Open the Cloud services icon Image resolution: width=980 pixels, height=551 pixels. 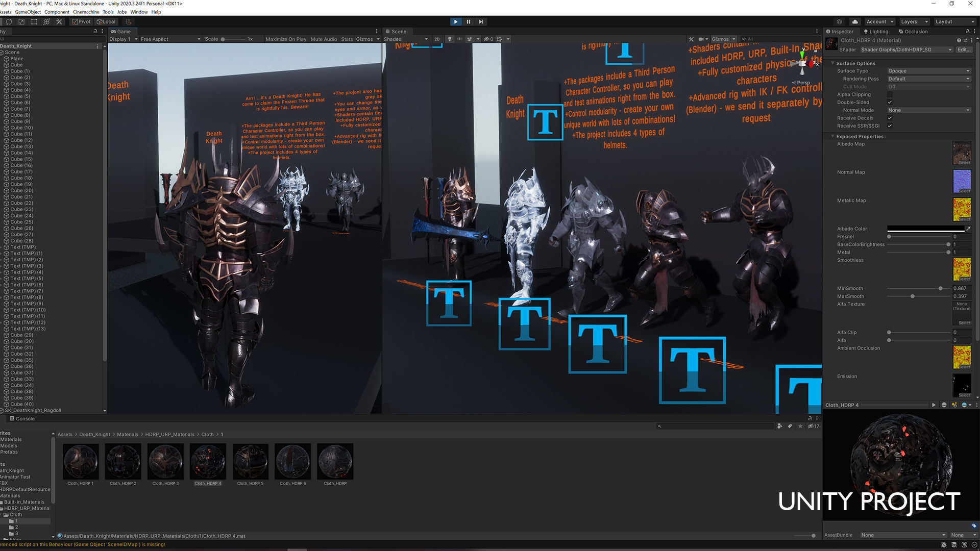[x=855, y=22]
